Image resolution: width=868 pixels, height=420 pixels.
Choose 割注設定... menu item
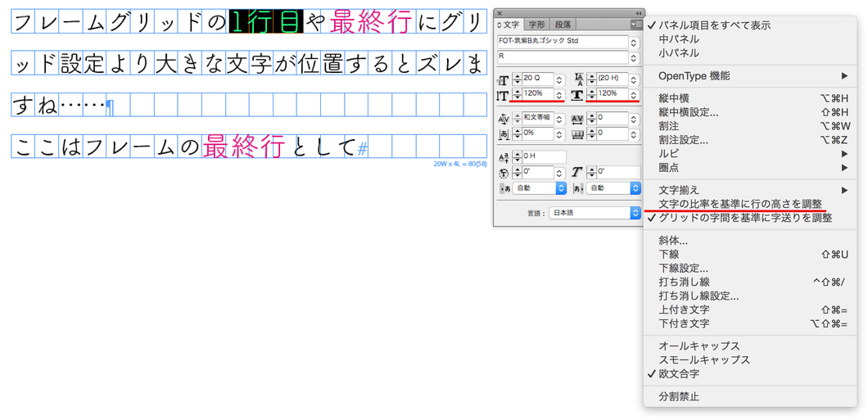click(749, 140)
